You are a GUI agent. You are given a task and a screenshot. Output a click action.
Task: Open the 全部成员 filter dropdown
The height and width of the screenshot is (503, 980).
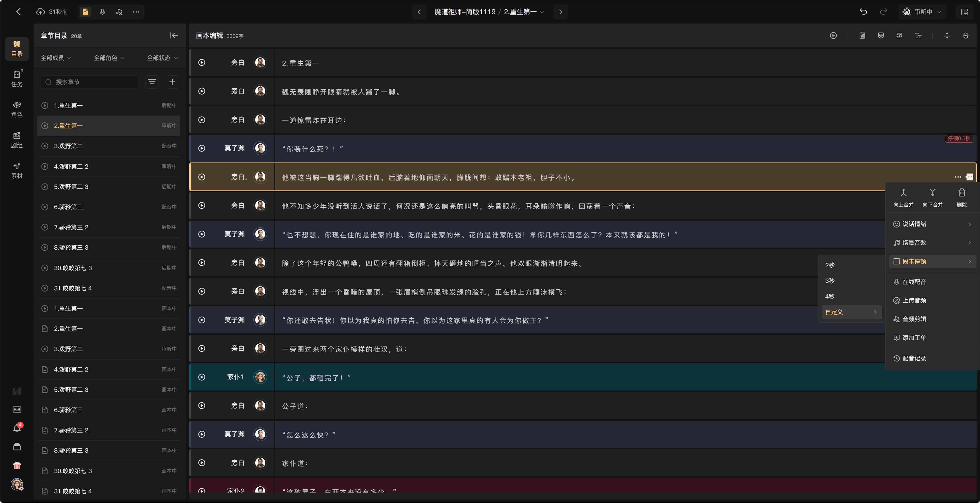(56, 58)
